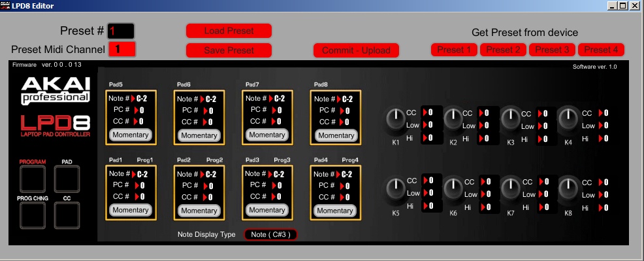Click K1 Hi value red arrow

click(425, 137)
